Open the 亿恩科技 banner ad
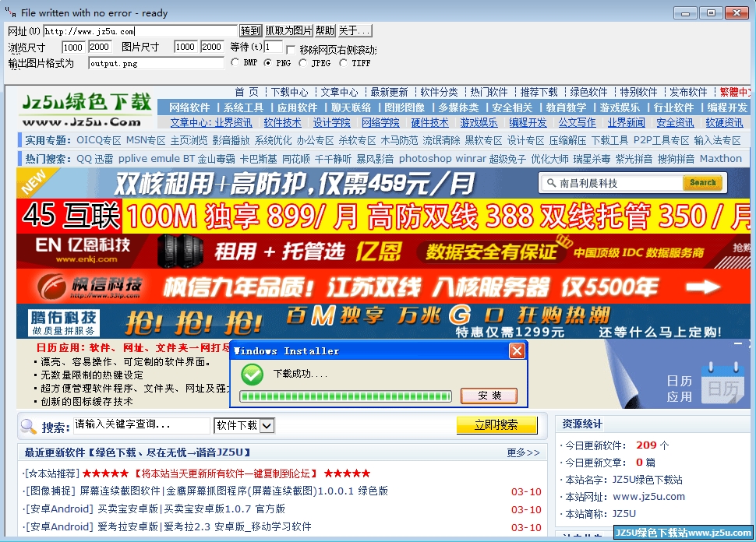Viewport: 756px width, 542px height. point(383,251)
